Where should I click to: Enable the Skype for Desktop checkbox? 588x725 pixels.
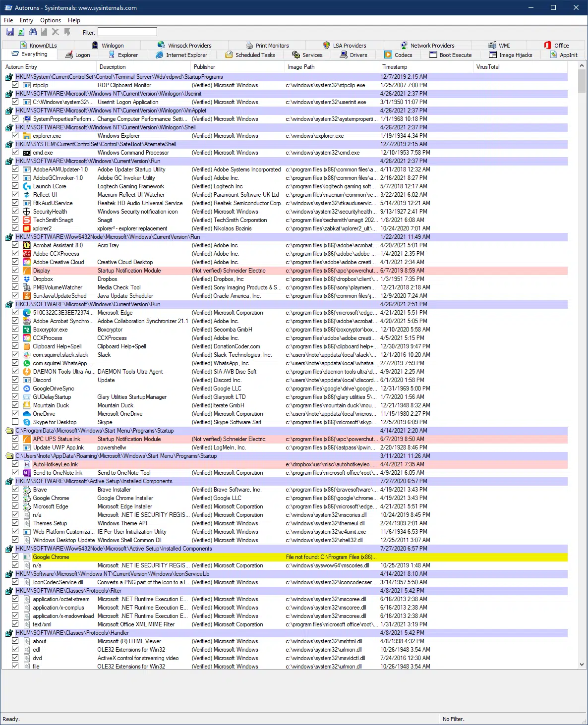click(x=15, y=422)
